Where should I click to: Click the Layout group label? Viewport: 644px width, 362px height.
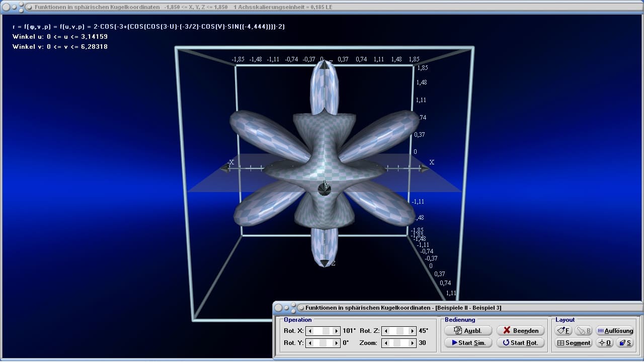(565, 320)
